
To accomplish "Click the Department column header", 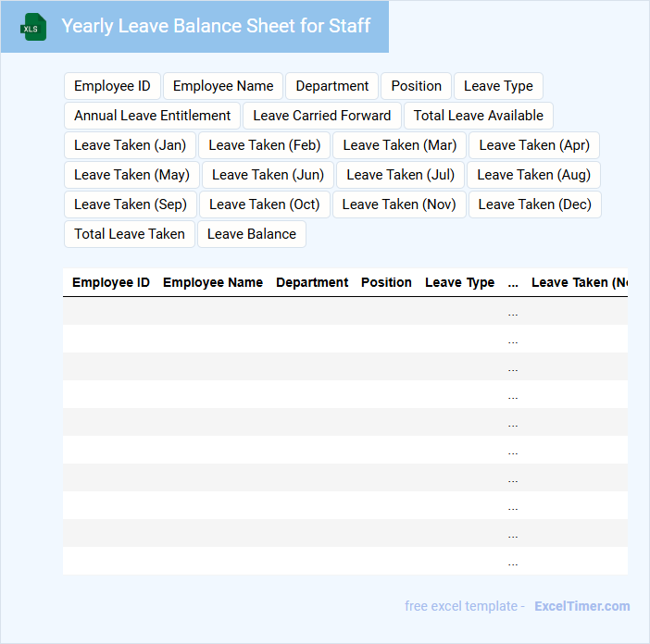I will 312,282.
